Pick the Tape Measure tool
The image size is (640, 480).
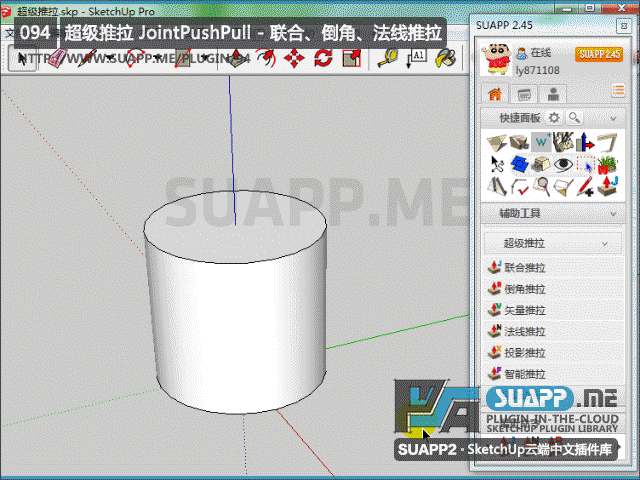[x=387, y=58]
